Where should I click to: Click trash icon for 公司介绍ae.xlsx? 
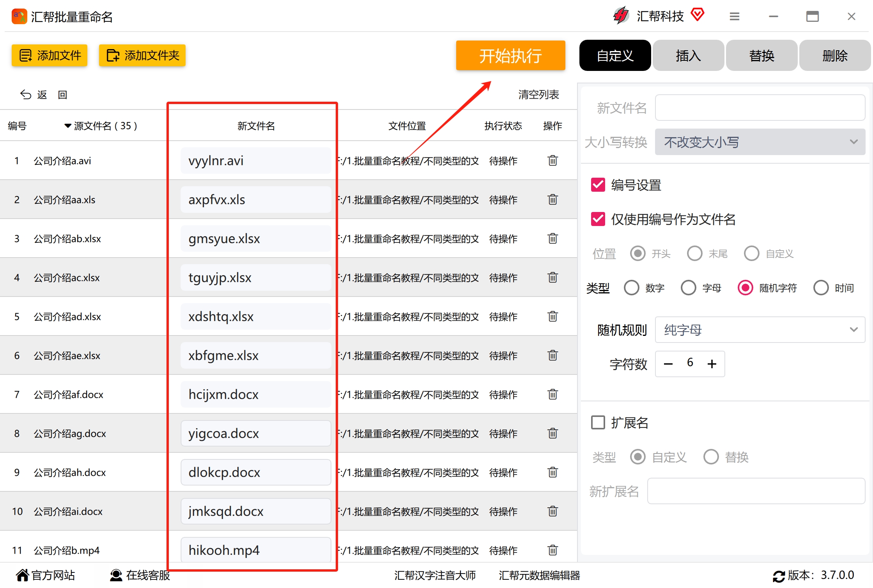552,355
